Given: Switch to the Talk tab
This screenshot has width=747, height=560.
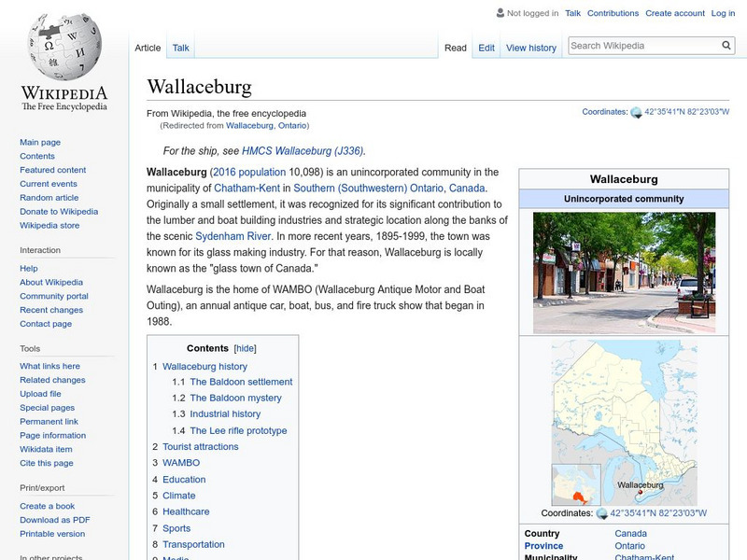Looking at the screenshot, I should click(180, 48).
